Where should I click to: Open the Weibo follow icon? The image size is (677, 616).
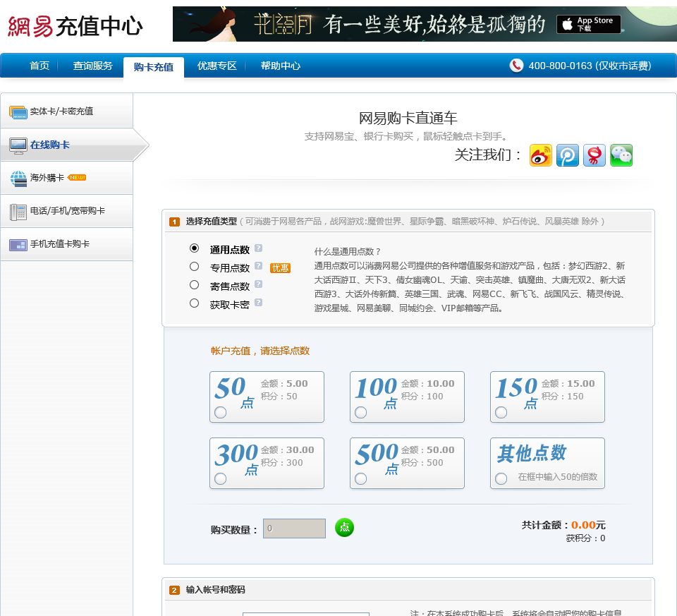pos(541,155)
